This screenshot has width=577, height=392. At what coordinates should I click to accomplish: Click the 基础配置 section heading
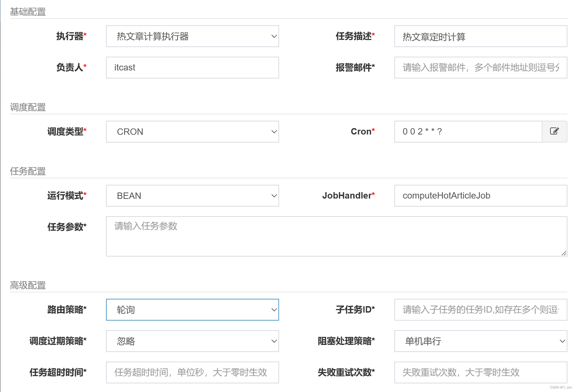click(28, 12)
